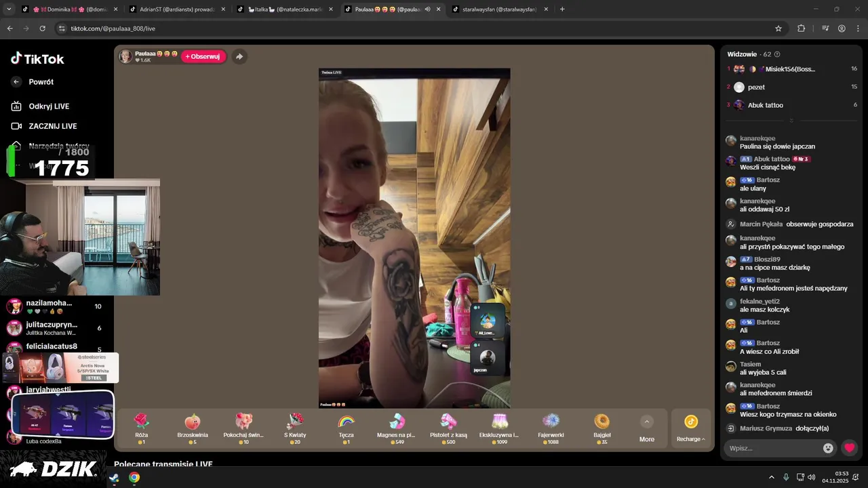Open a new browser tab

(x=562, y=9)
